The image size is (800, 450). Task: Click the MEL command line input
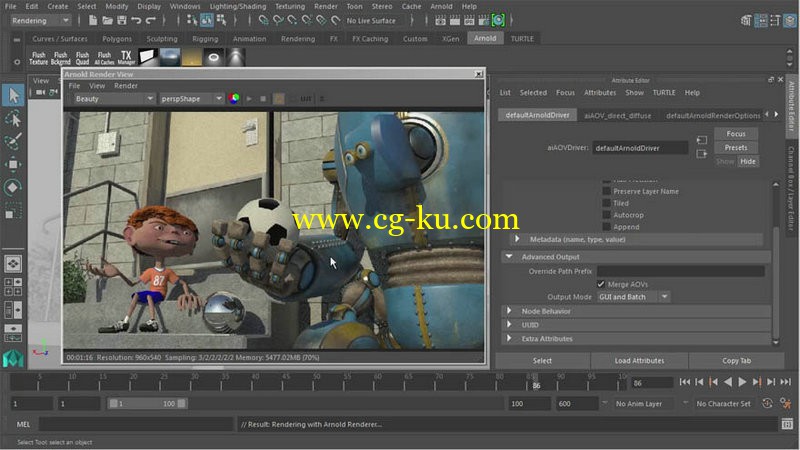tap(136, 424)
